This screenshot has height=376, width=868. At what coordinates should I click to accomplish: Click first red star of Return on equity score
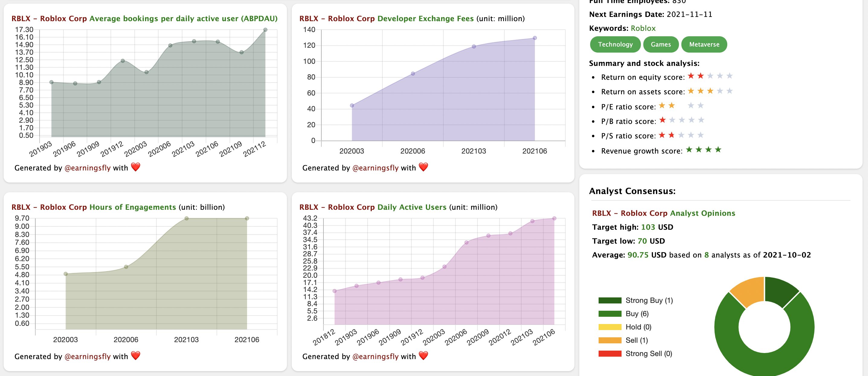691,76
